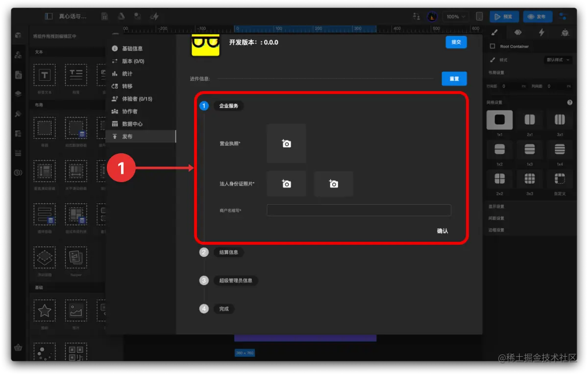Switch to the cube component tab in right panel
The height and width of the screenshot is (374, 588).
point(565,33)
